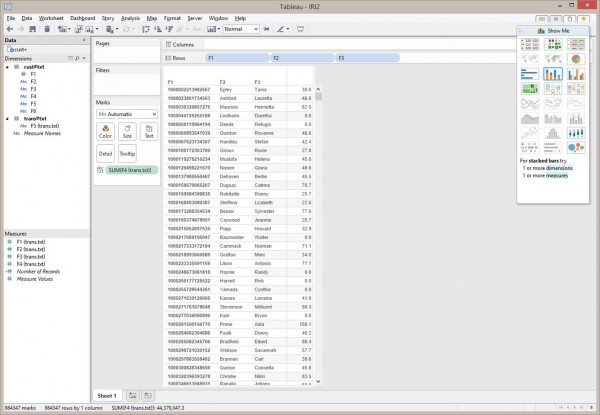This screenshot has width=600, height=415.
Task: Choose side-by-side circles in Show Me
Action: click(576, 89)
